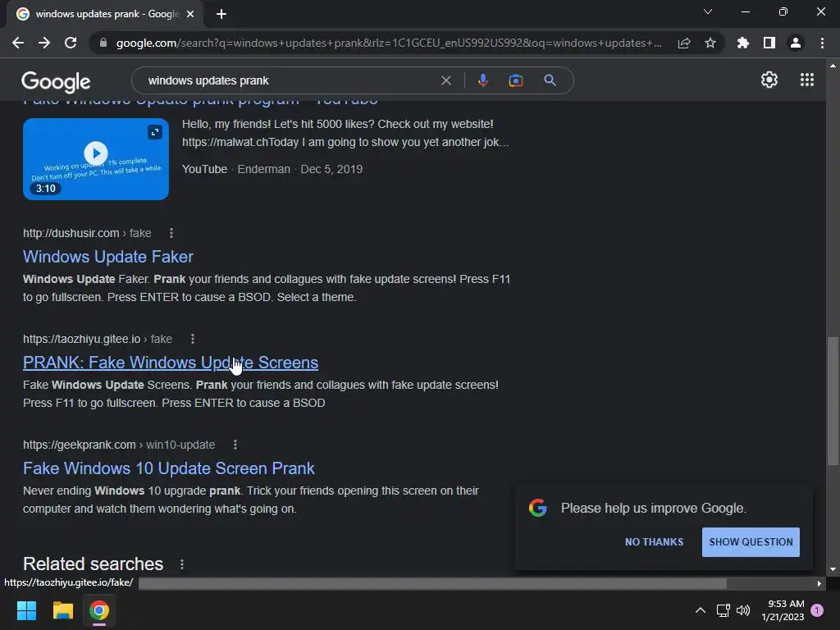Share this page from address bar
This screenshot has width=840, height=630.
684,43
